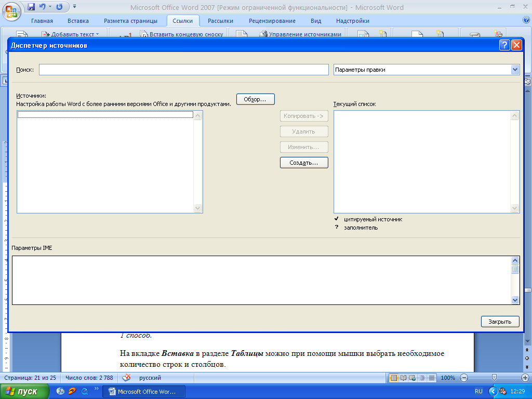The width and height of the screenshot is (532, 399).
Task: Click the zoom in plus button
Action: pyautogui.click(x=525, y=378)
